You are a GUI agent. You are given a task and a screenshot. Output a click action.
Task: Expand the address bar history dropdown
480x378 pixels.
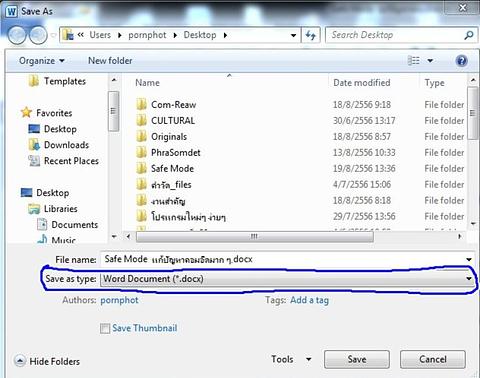pyautogui.click(x=293, y=35)
